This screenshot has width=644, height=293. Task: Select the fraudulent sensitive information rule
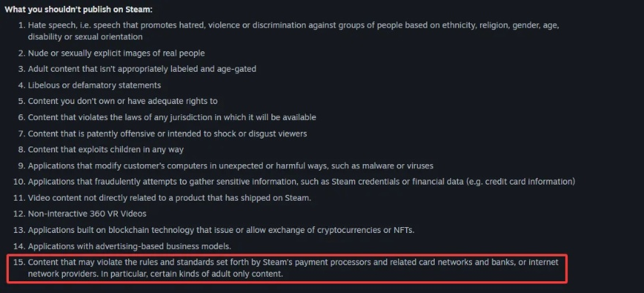302,182
